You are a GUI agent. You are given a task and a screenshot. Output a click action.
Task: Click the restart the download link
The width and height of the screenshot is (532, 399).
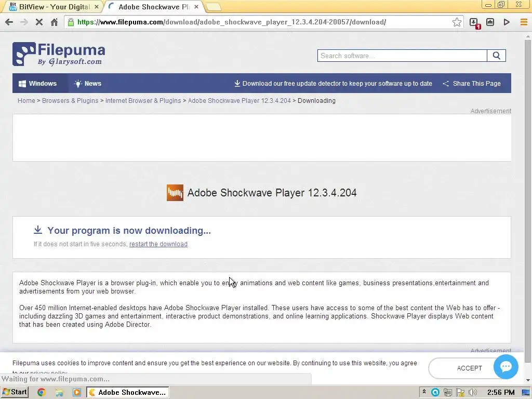(x=158, y=244)
